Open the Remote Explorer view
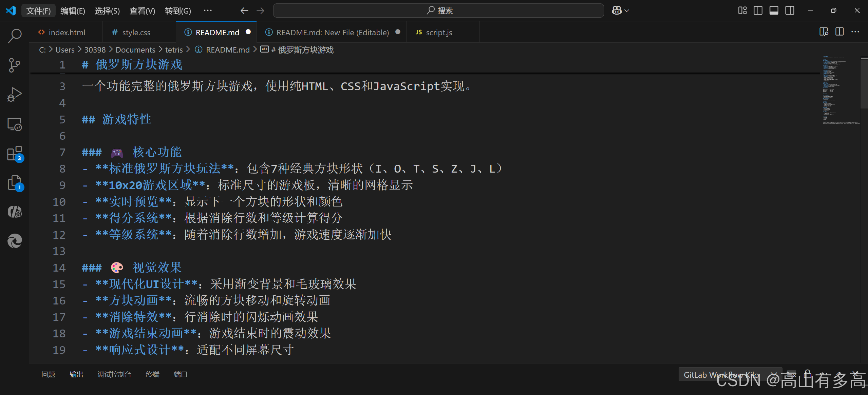868x395 pixels. click(x=15, y=124)
